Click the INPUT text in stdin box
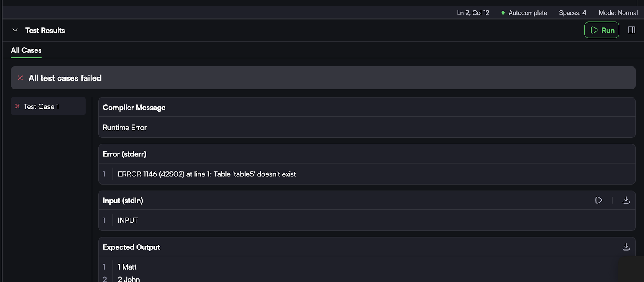The width and height of the screenshot is (644, 282). coord(128,220)
